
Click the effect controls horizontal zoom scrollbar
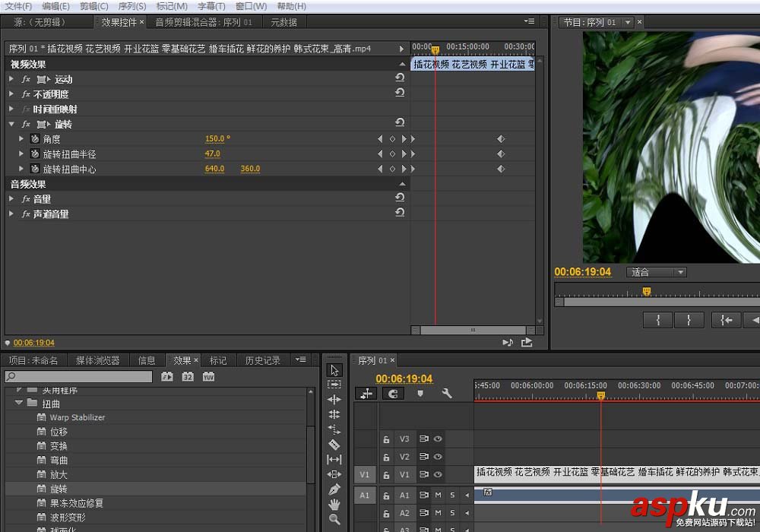tap(473, 330)
